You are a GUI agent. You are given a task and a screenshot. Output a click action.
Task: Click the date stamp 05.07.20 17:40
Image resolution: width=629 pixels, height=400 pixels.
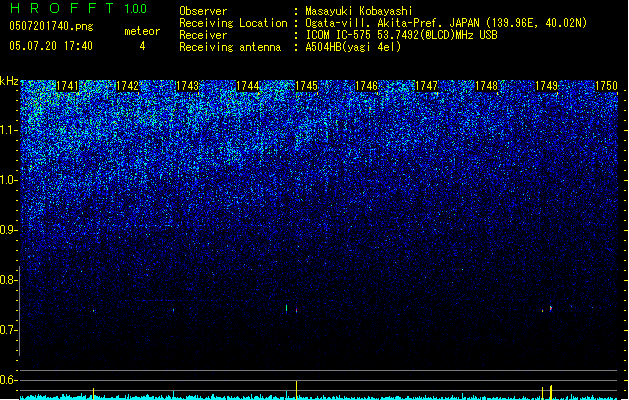click(x=51, y=46)
